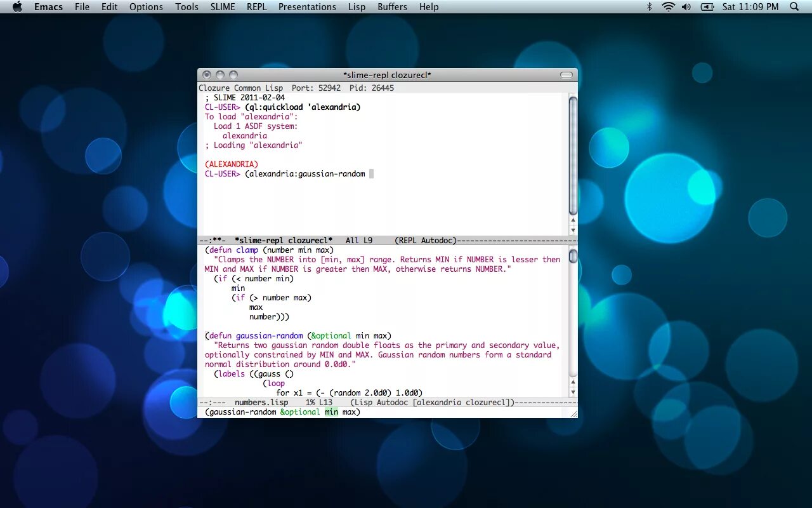The width and height of the screenshot is (812, 508).
Task: Open the Edit menu
Action: pos(109,6)
